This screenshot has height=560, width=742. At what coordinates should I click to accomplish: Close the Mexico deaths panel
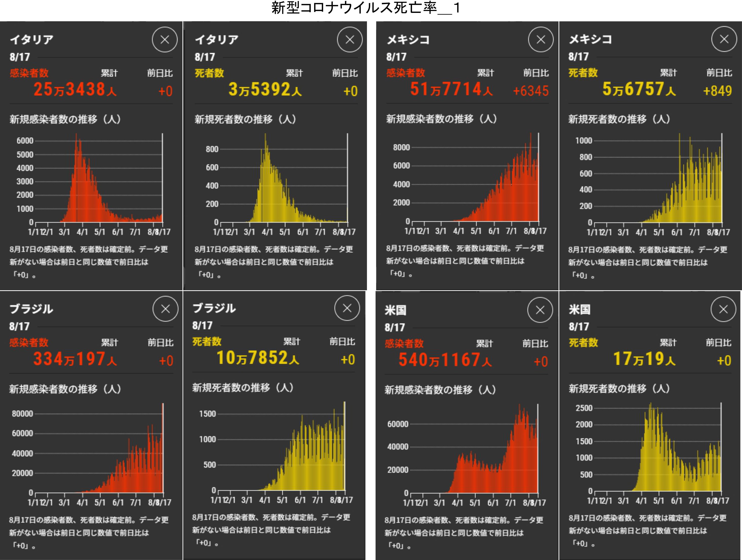(724, 39)
